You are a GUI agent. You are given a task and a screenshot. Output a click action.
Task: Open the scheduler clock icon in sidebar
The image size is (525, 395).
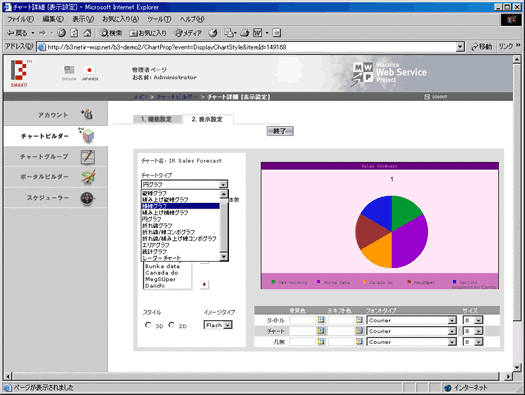tap(88, 198)
